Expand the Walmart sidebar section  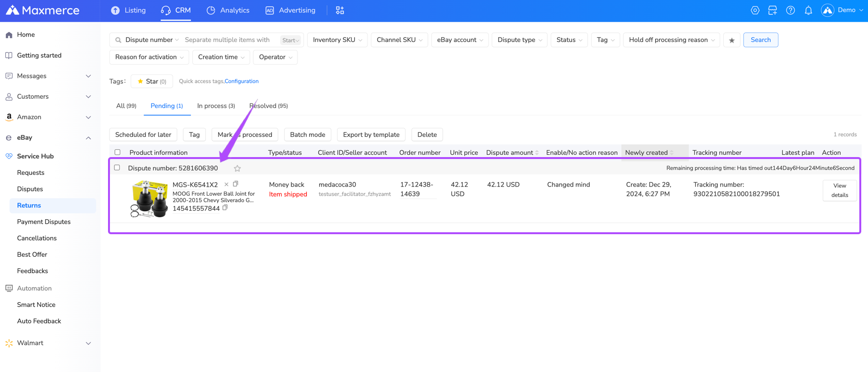88,343
